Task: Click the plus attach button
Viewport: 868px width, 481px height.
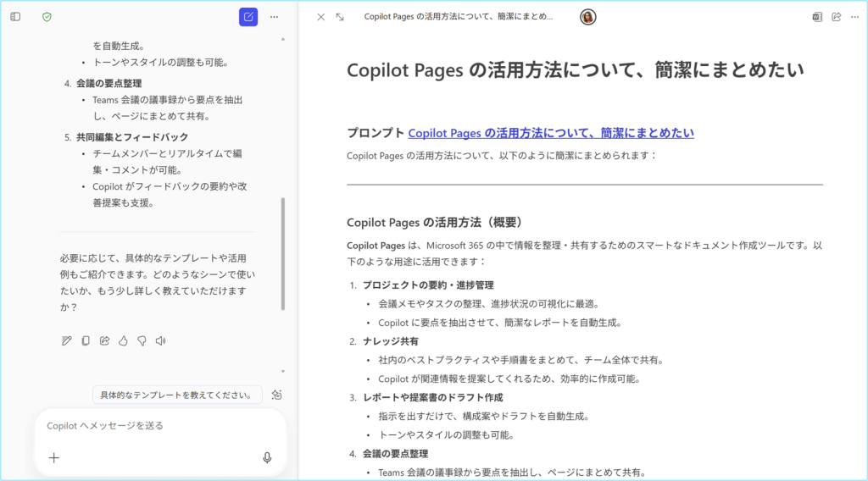Action: [53, 458]
